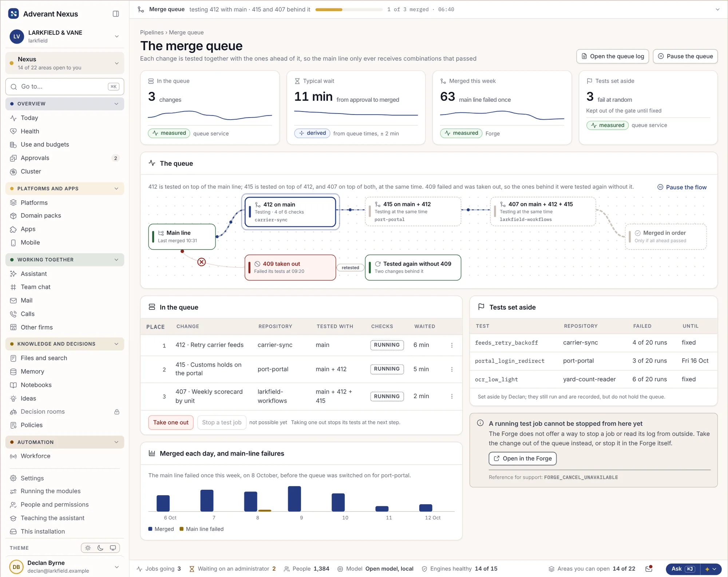
Task: Open the Declan Byrne account menu
Action: point(65,567)
